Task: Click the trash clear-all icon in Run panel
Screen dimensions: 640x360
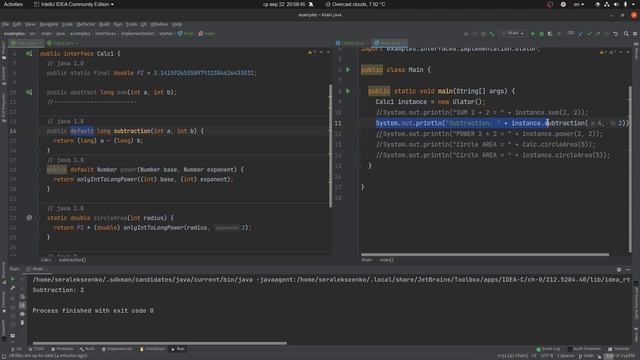Action: 22,322
